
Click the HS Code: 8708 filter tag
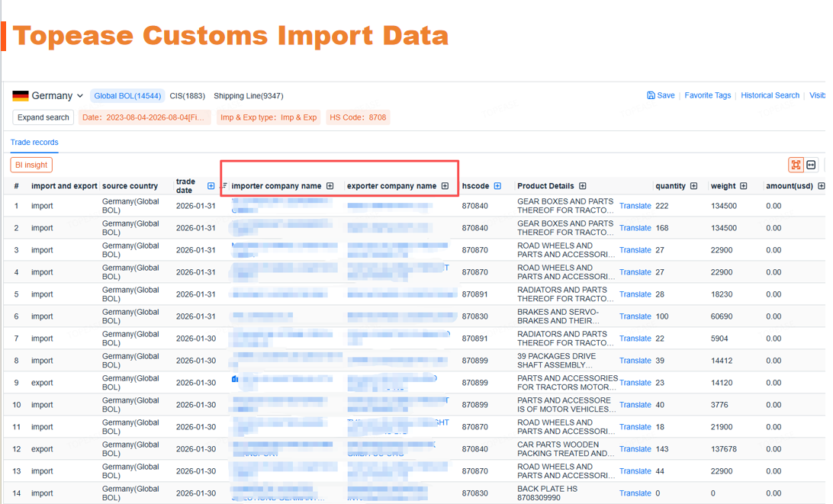tap(358, 117)
